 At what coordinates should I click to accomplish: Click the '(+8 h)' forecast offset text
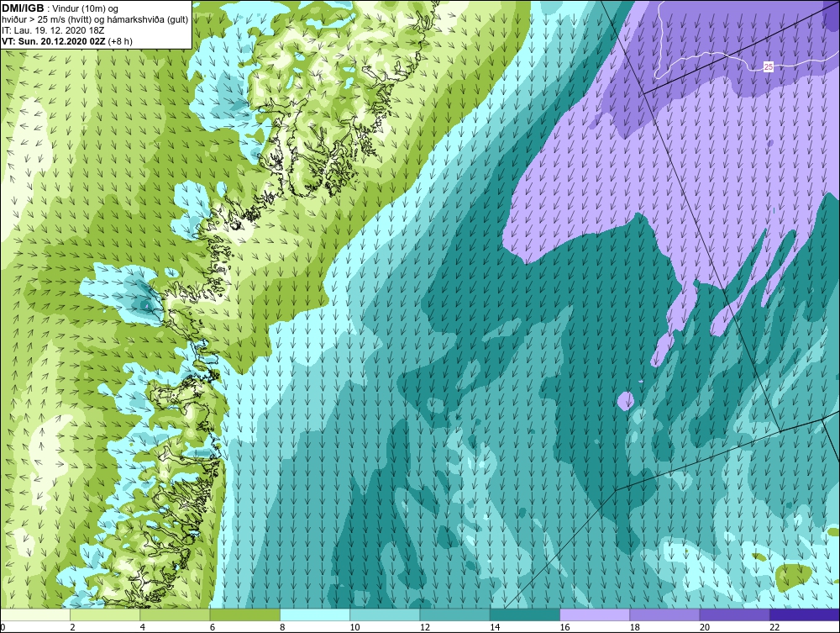tap(120, 41)
